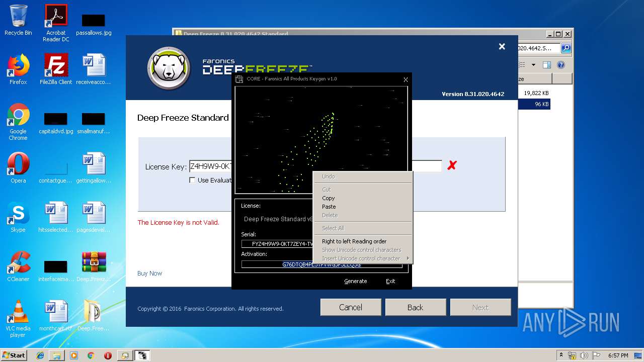Show hidden system tray icons
The image size is (644, 362).
point(561,355)
